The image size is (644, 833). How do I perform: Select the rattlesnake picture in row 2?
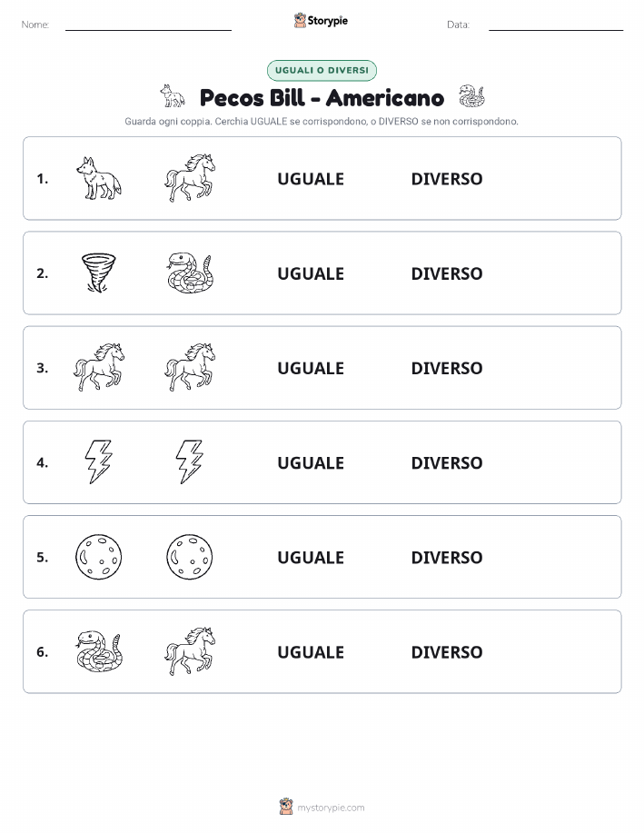(x=190, y=273)
